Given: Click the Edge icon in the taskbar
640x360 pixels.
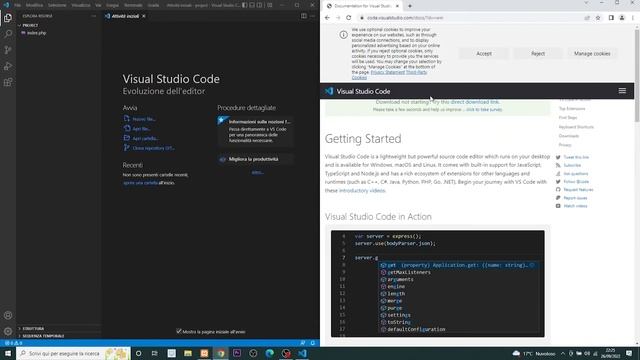Looking at the screenshot, I should point(269,353).
